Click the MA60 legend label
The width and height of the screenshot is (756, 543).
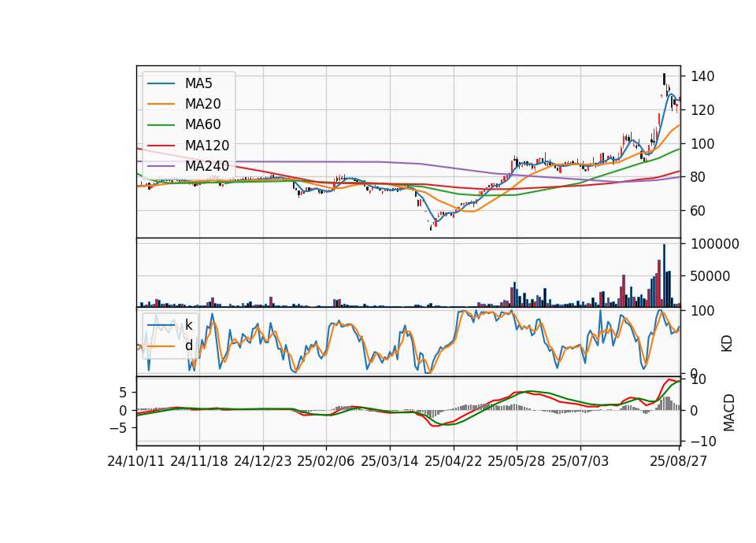tap(202, 125)
